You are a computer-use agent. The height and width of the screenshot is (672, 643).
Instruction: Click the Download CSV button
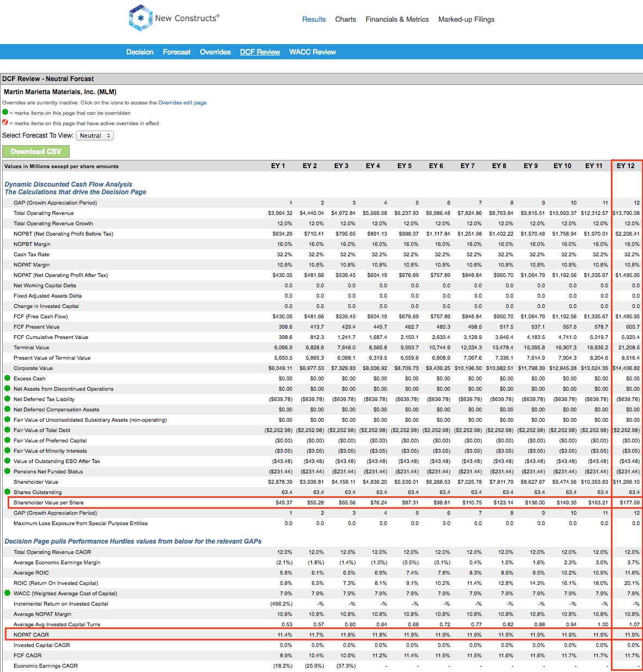(x=36, y=151)
